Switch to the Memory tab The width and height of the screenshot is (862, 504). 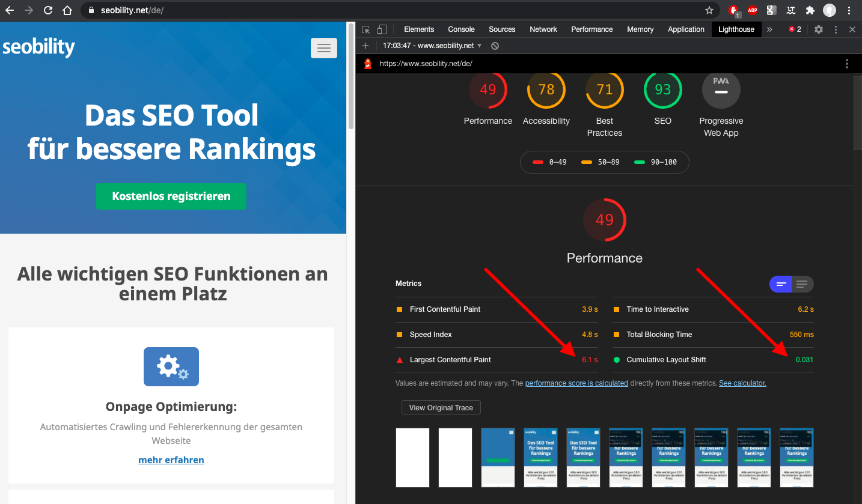tap(640, 29)
